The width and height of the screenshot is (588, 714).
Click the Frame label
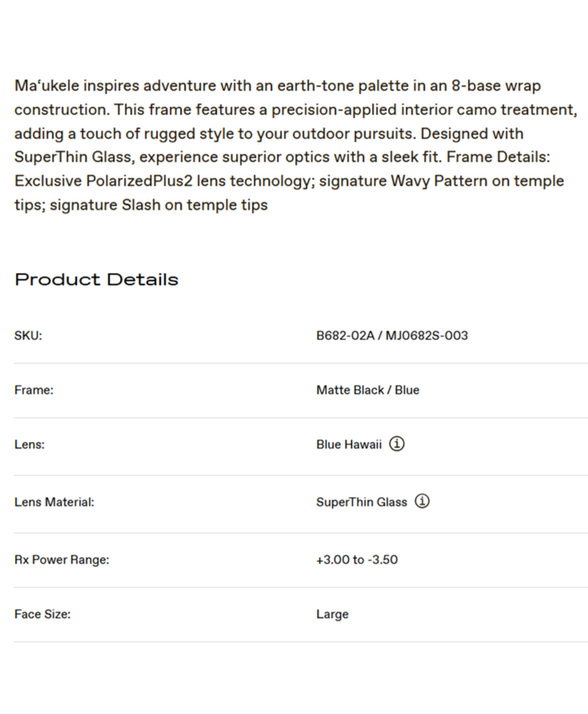point(34,391)
